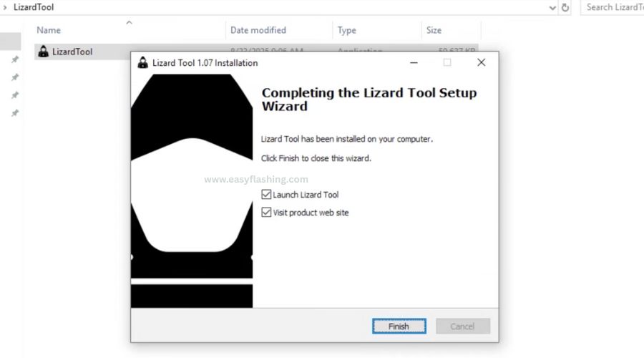Click the first pin icon in sidebar
This screenshot has height=358, width=644.
coord(15,59)
